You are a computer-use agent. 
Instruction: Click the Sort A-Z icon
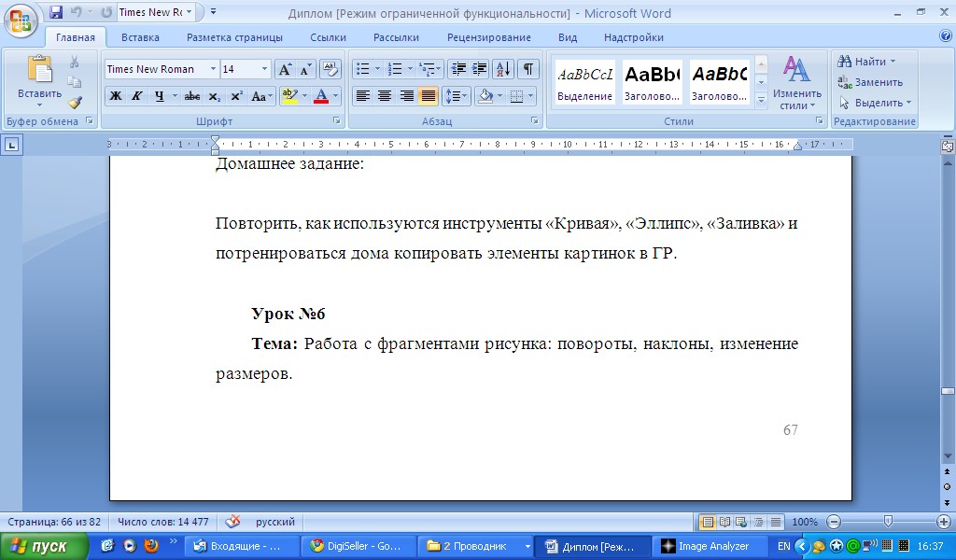502,69
